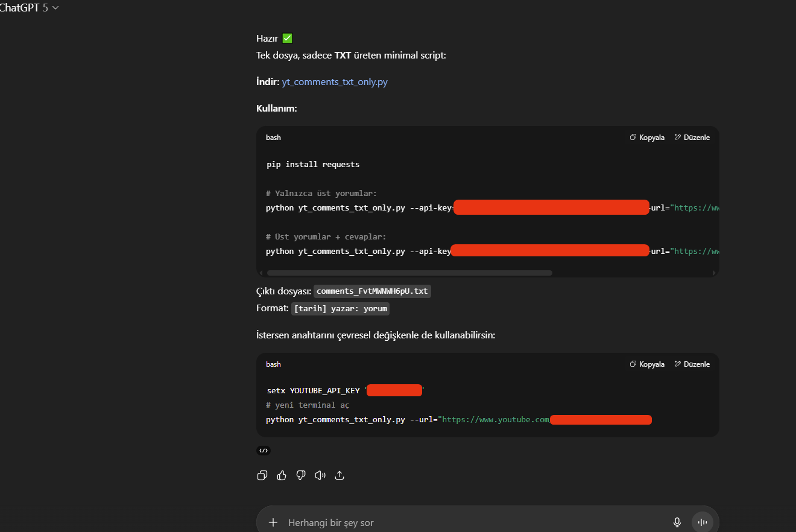Screen dimensions: 796x532
Task: Click the horizontal scrollbar of the first code block
Action: (409, 273)
